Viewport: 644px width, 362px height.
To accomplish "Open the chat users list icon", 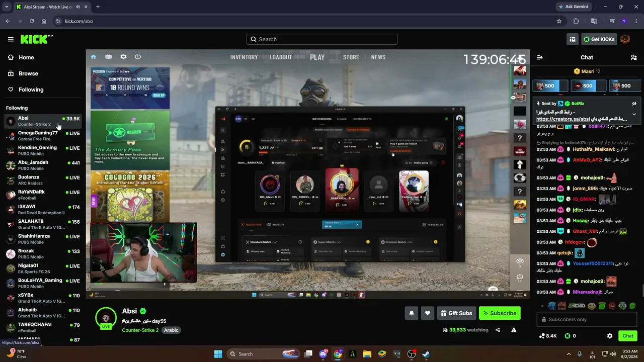I will point(634,57).
